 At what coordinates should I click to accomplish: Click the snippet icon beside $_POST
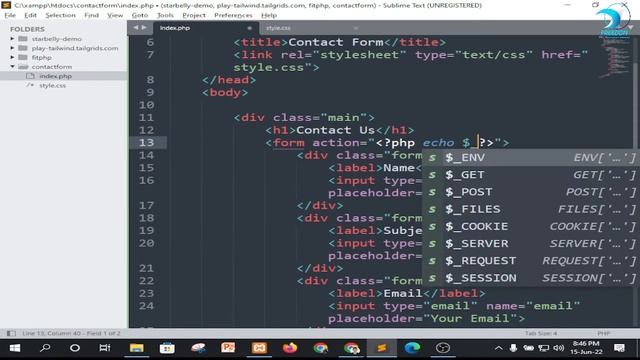click(432, 192)
